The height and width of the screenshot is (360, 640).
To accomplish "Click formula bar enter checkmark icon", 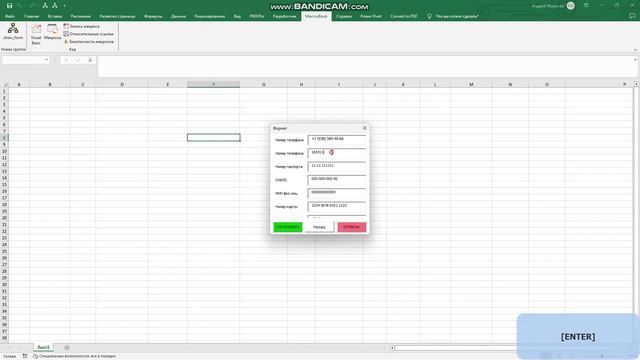I will click(x=78, y=60).
